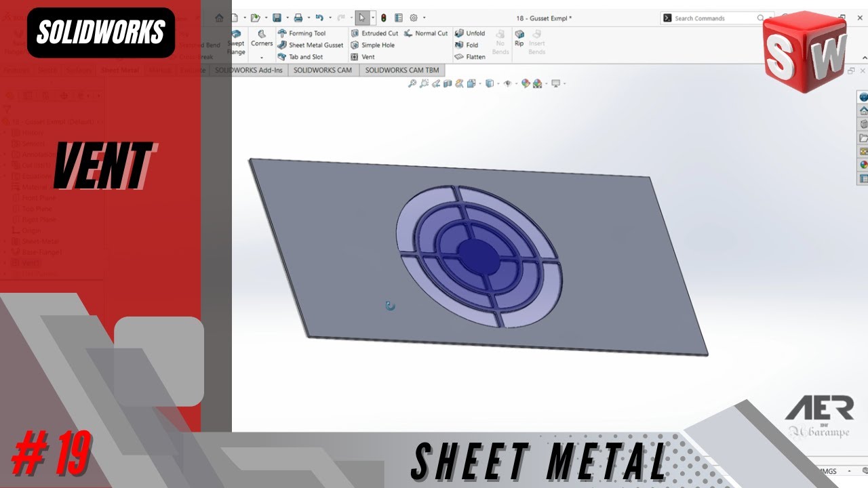Return to the Previous View

[x=436, y=83]
